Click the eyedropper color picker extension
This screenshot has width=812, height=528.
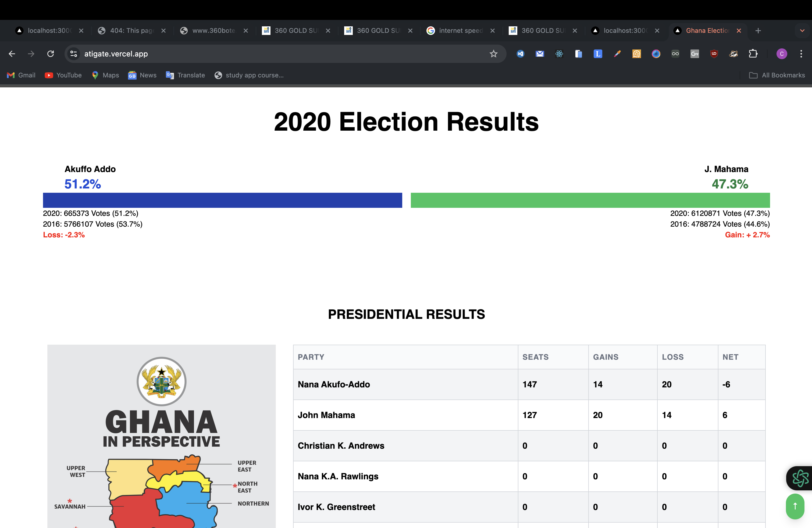(x=617, y=54)
